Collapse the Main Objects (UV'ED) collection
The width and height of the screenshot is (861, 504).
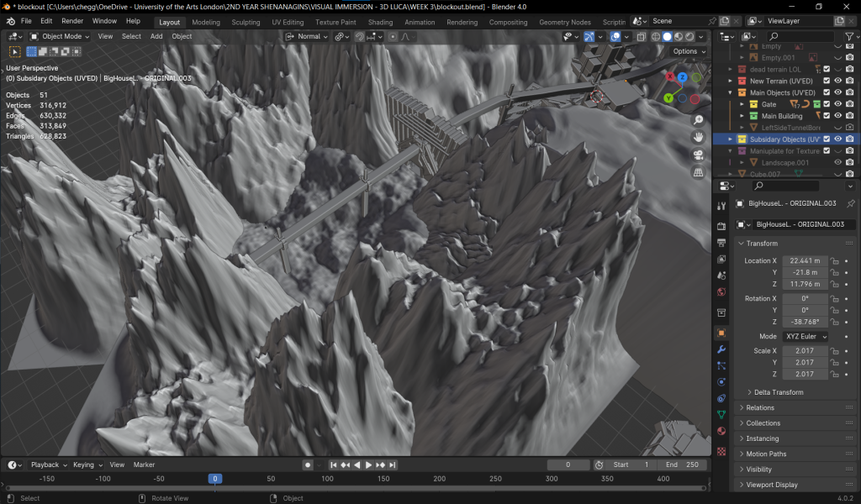coord(731,92)
